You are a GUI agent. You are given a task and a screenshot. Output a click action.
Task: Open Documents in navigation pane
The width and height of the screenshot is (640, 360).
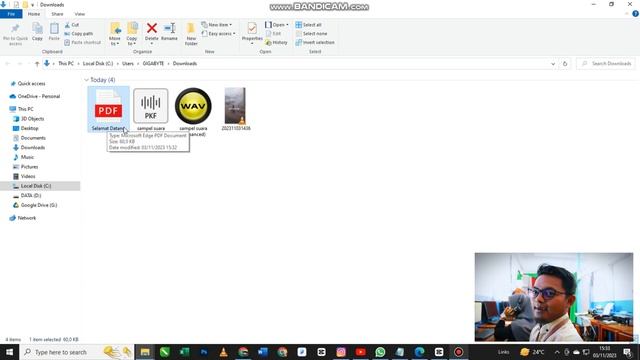pyautogui.click(x=33, y=138)
